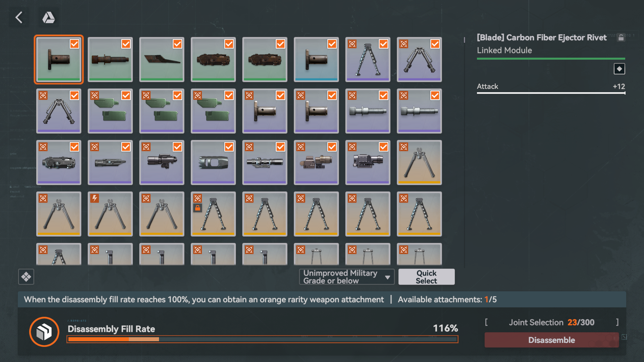Screen dimensions: 644x362
Task: Click the round Disassembly Fill Rate cube icon
Action: pos(44,332)
